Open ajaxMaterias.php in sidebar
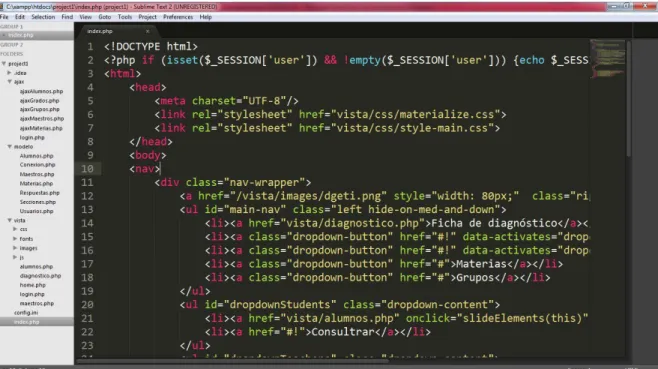 coord(41,128)
